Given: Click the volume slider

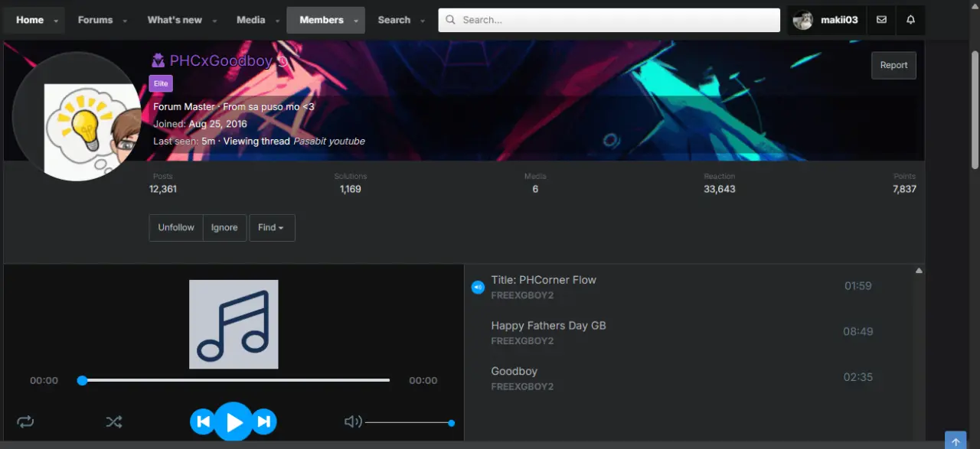Looking at the screenshot, I should tap(409, 422).
